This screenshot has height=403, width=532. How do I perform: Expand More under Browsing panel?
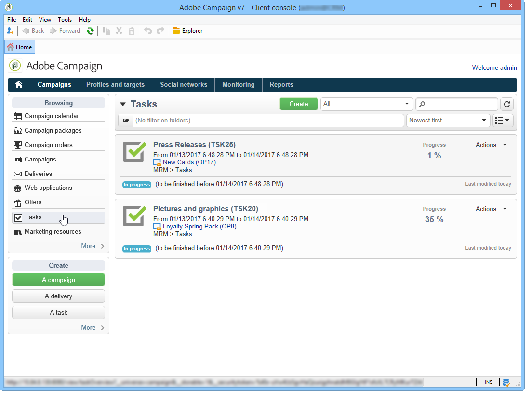pos(93,246)
